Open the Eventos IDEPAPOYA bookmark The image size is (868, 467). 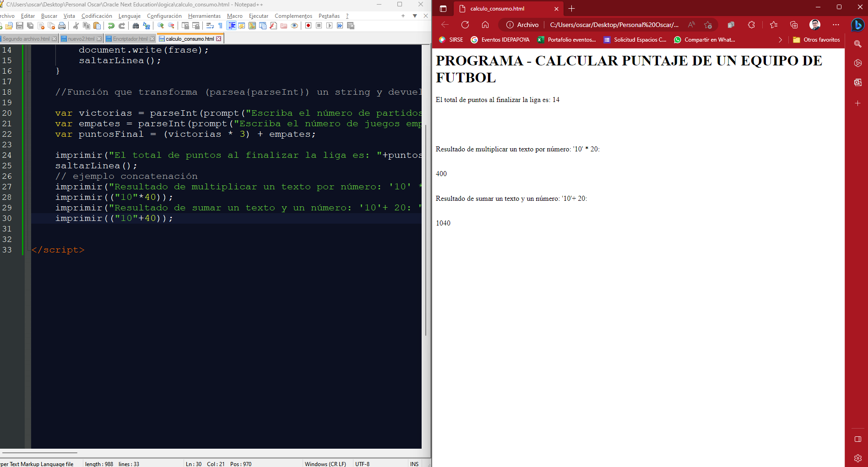tap(500, 40)
